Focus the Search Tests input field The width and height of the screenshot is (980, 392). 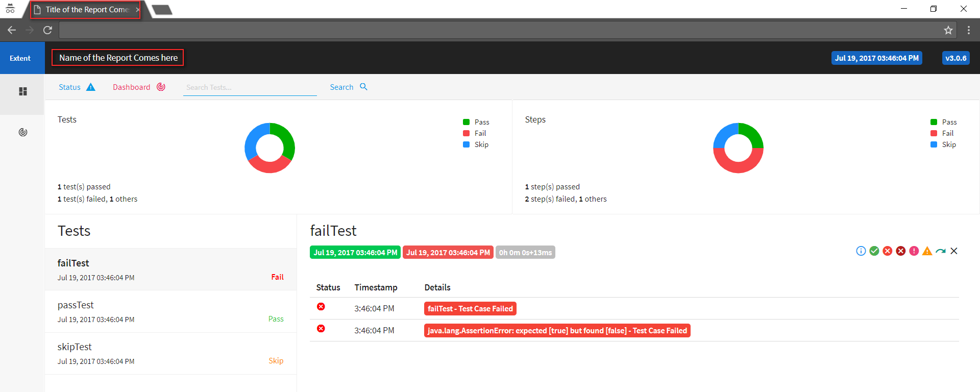click(250, 87)
